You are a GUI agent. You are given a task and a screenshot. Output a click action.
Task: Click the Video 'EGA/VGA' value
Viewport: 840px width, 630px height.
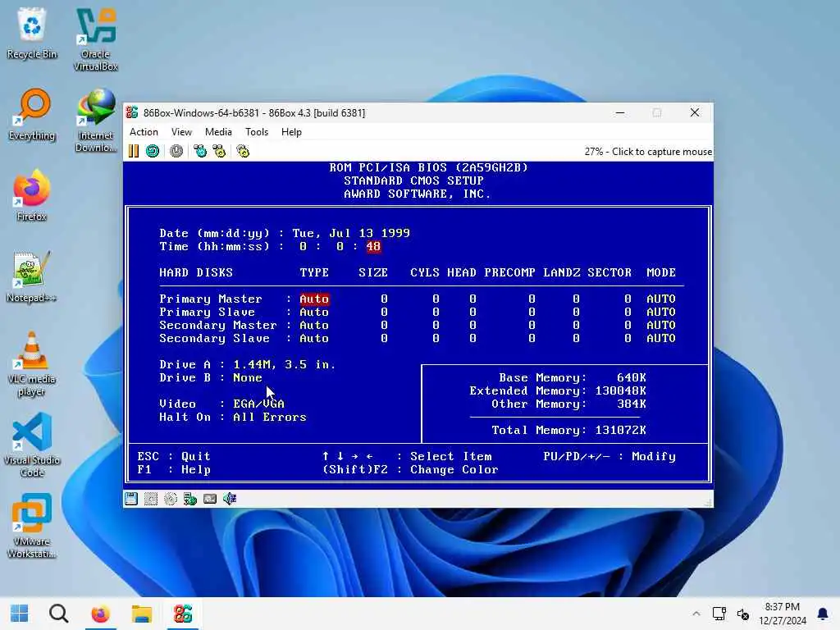click(258, 404)
